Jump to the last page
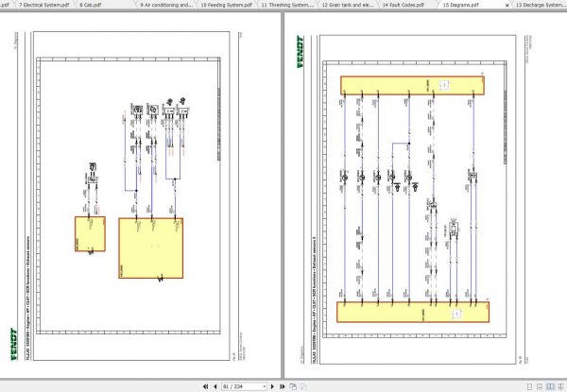Viewport: 567px width, 392px height. [x=282, y=386]
